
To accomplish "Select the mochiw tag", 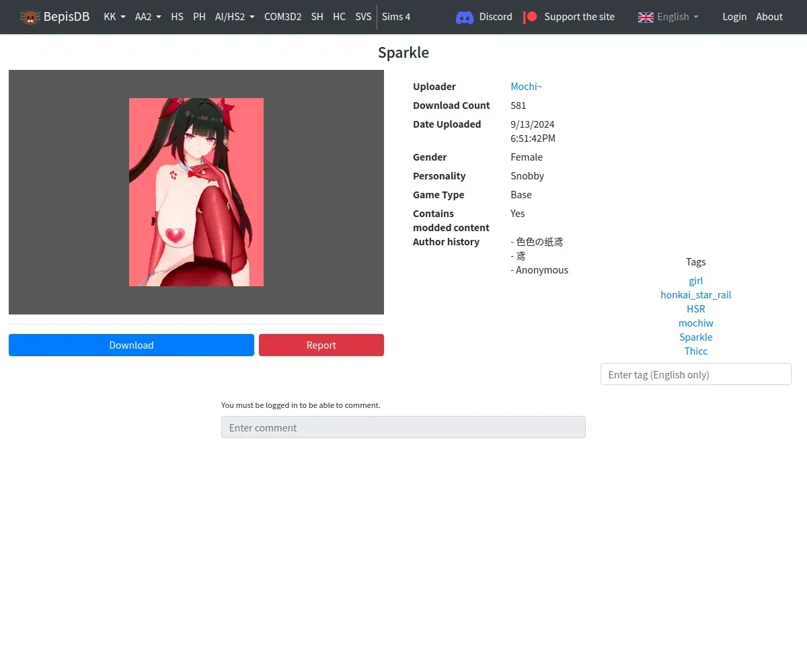I will (696, 323).
